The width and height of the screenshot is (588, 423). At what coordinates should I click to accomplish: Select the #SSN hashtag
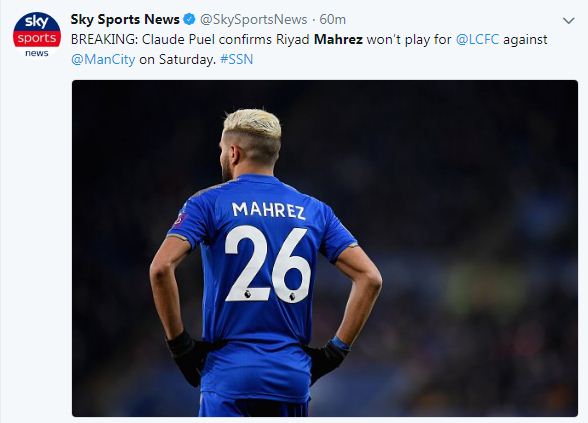tap(237, 59)
